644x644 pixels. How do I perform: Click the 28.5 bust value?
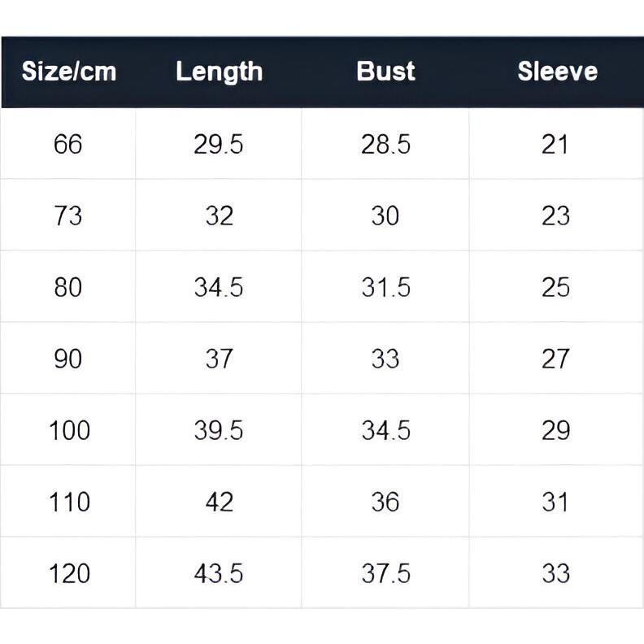coord(385,144)
